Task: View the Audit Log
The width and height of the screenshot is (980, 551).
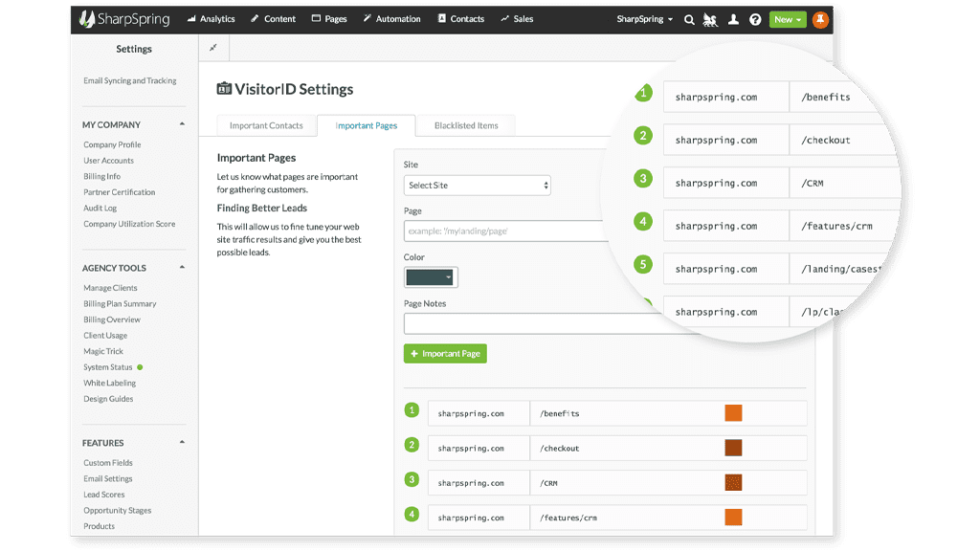Action: [x=100, y=208]
